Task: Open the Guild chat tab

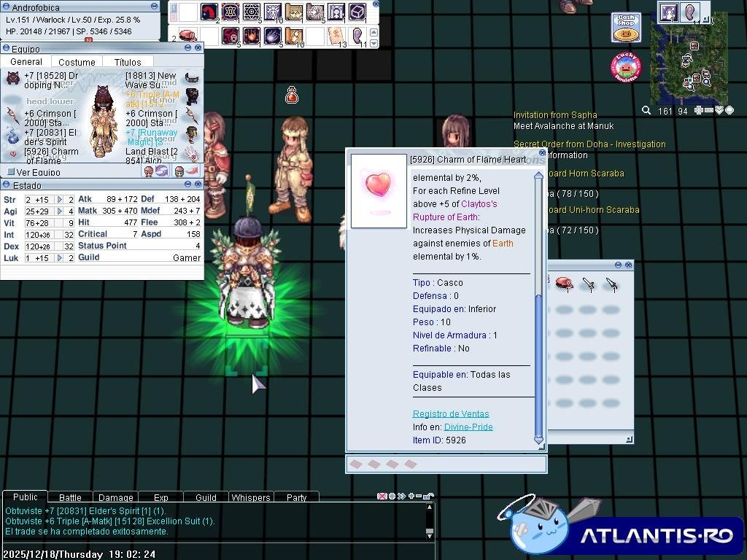Action: (x=206, y=497)
